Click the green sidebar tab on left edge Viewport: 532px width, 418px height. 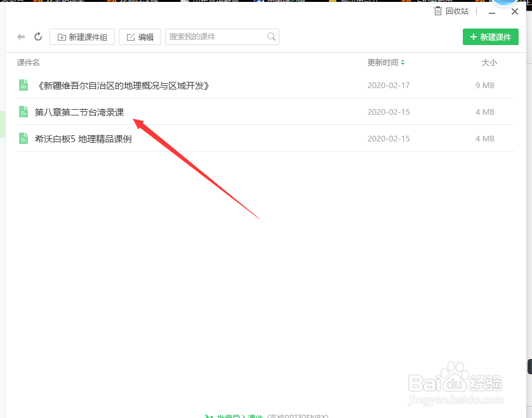[x=2, y=124]
